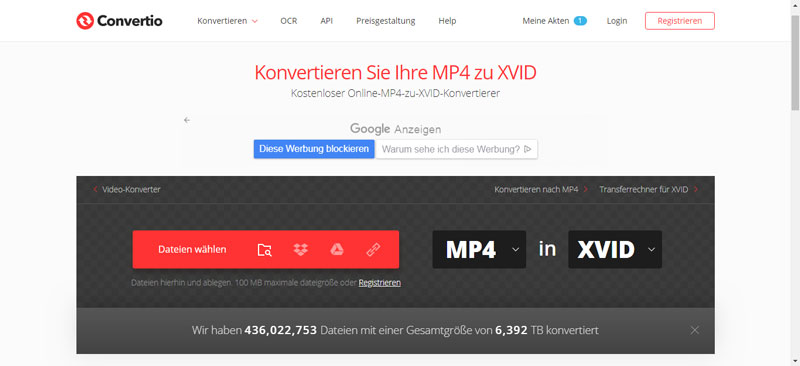Click the Google Anzeigen label

pyautogui.click(x=395, y=129)
